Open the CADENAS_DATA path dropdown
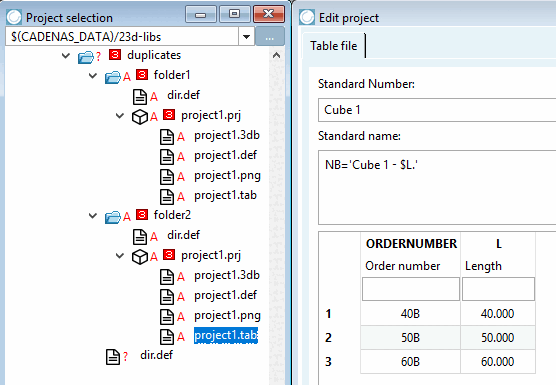The image size is (556, 385). pos(246,37)
